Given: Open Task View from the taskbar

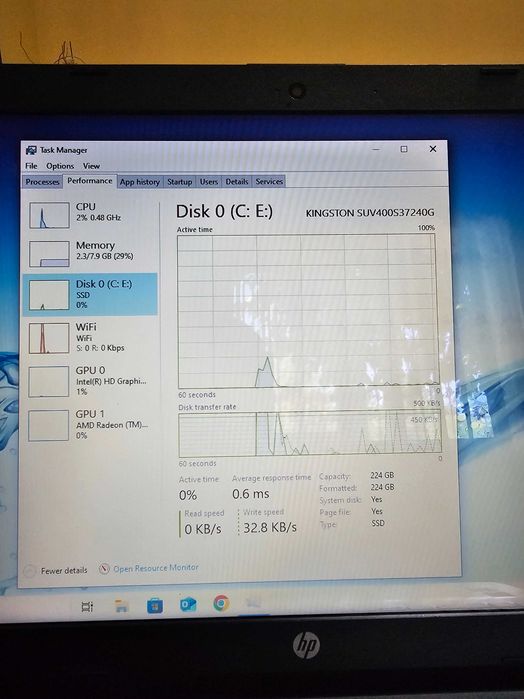Looking at the screenshot, I should [87, 606].
